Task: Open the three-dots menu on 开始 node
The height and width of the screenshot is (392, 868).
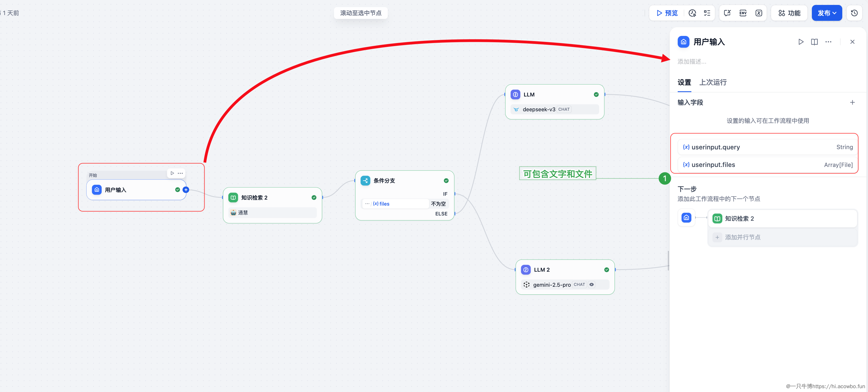Action: 180,174
